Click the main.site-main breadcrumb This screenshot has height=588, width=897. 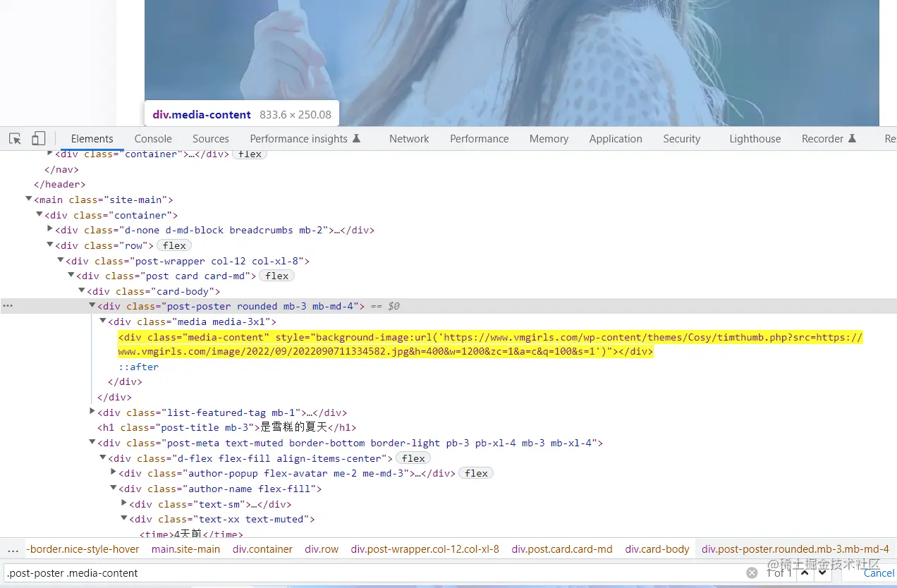pos(185,549)
